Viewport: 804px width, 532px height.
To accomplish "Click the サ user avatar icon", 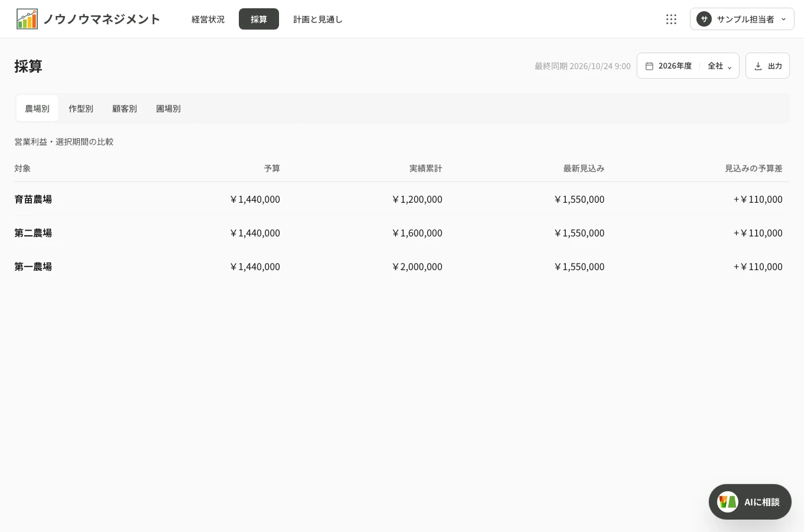I will pos(703,19).
